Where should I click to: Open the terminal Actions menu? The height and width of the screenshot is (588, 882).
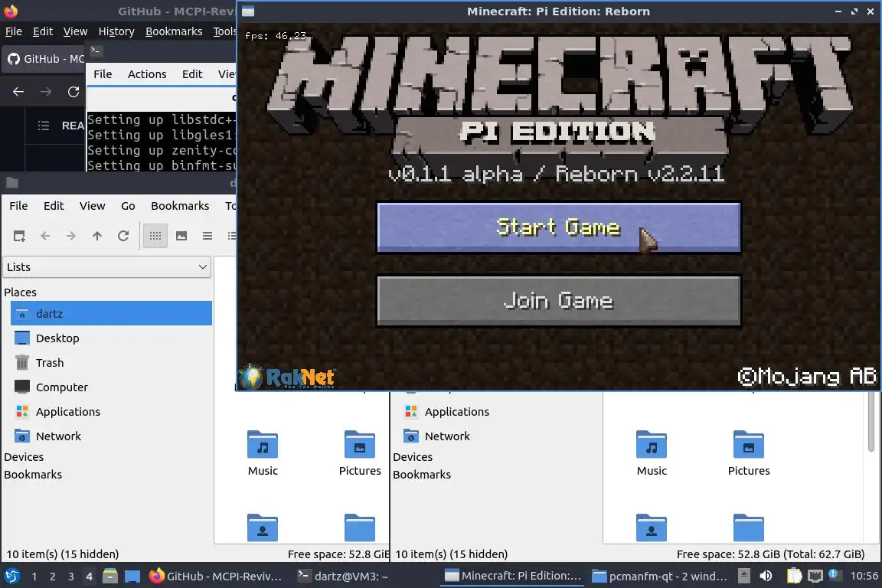click(x=147, y=74)
